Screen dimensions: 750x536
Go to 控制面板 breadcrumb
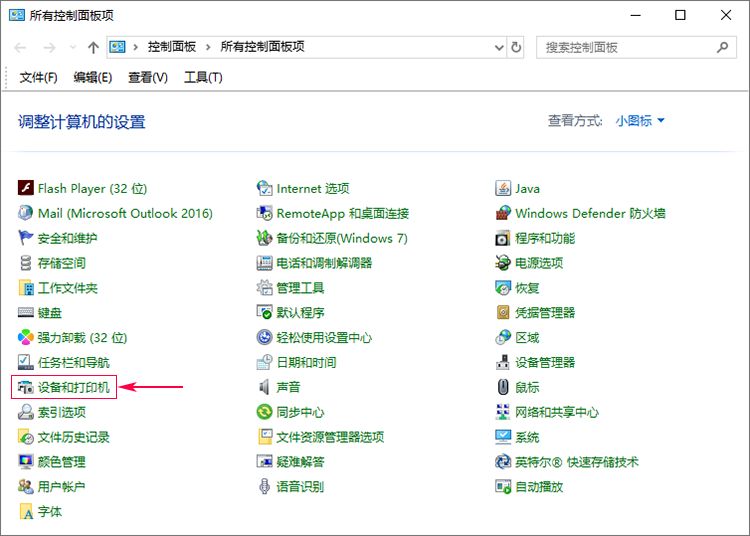pyautogui.click(x=172, y=47)
